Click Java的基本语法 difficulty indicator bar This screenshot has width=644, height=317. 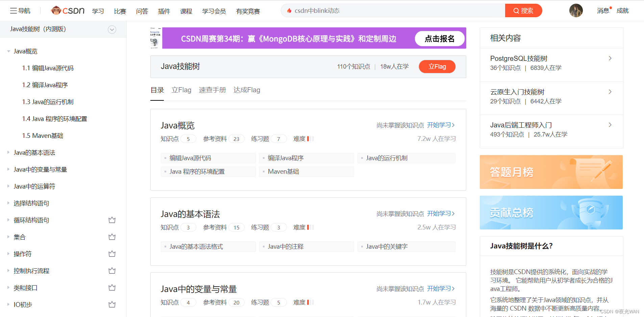point(311,227)
